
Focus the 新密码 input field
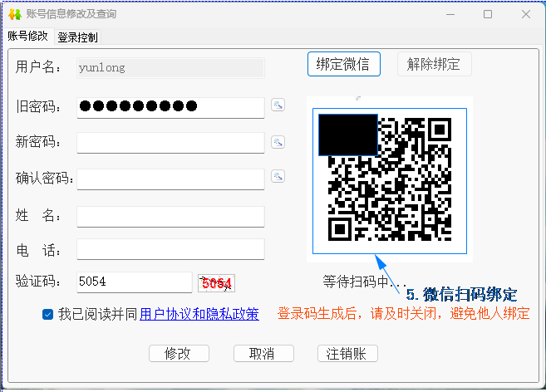click(170, 143)
